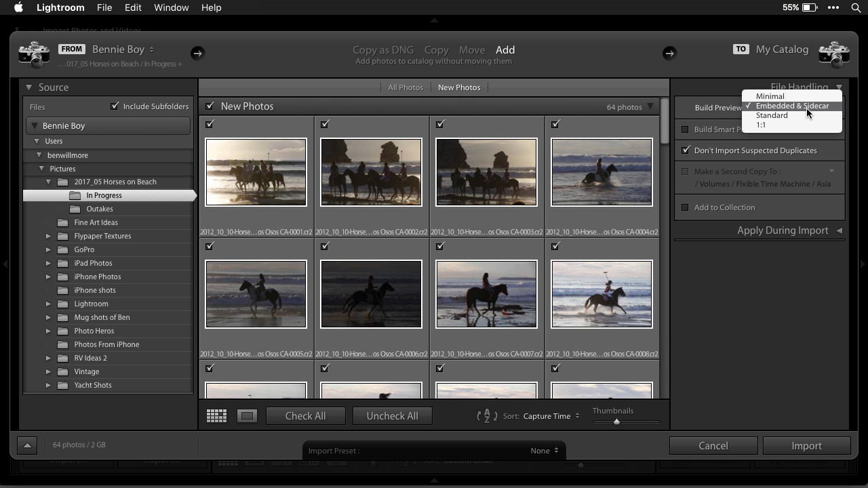Toggle the A-Z sort direction icon
Image resolution: width=868 pixels, height=488 pixels.
pos(487,416)
